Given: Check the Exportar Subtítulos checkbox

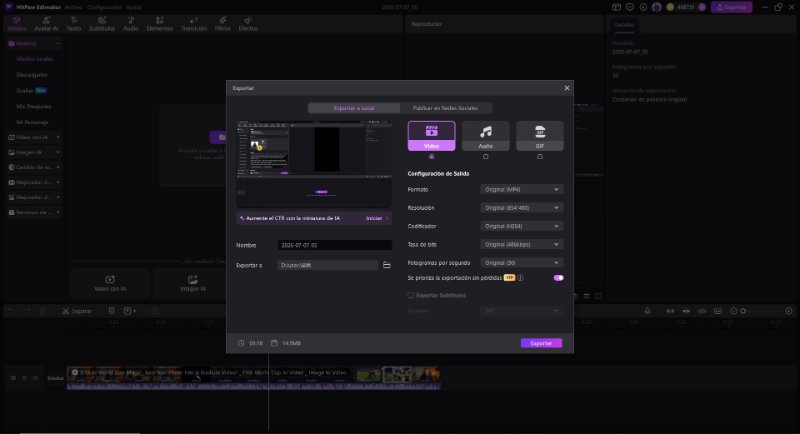Looking at the screenshot, I should (410, 295).
